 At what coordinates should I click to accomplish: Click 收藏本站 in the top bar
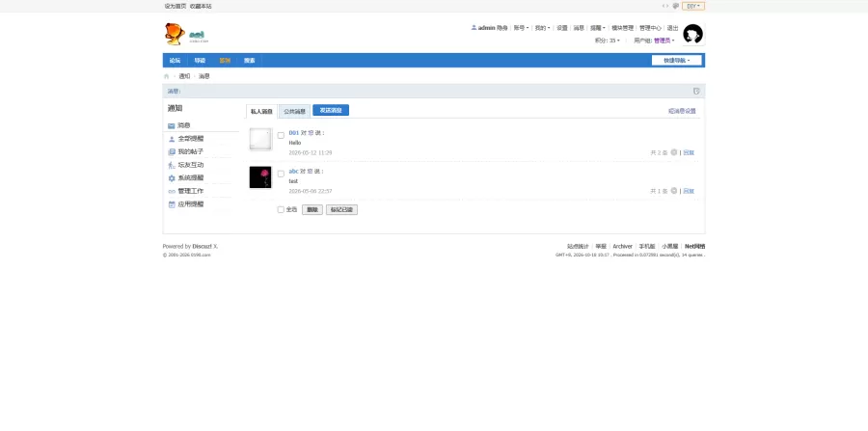tap(201, 6)
